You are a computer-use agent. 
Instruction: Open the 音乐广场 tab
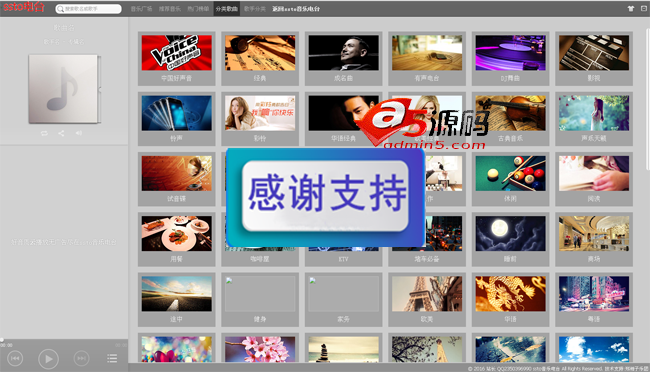(x=141, y=9)
